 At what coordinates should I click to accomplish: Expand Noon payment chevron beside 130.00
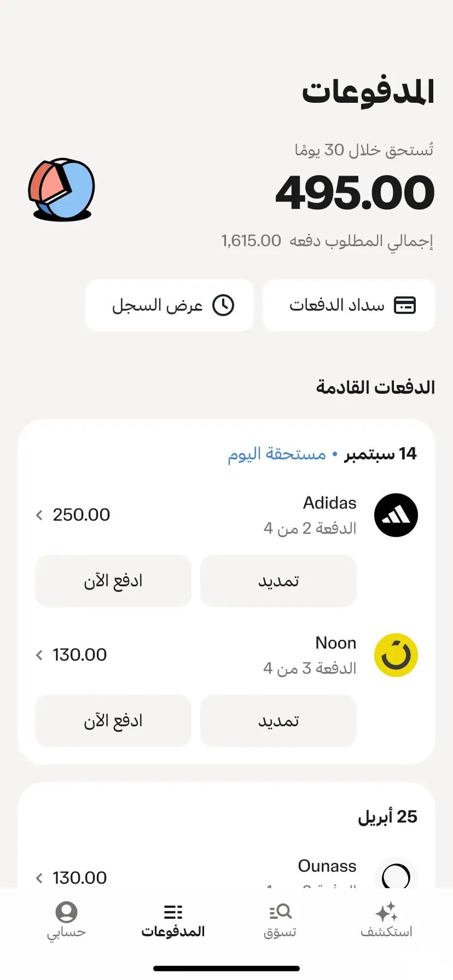39,655
